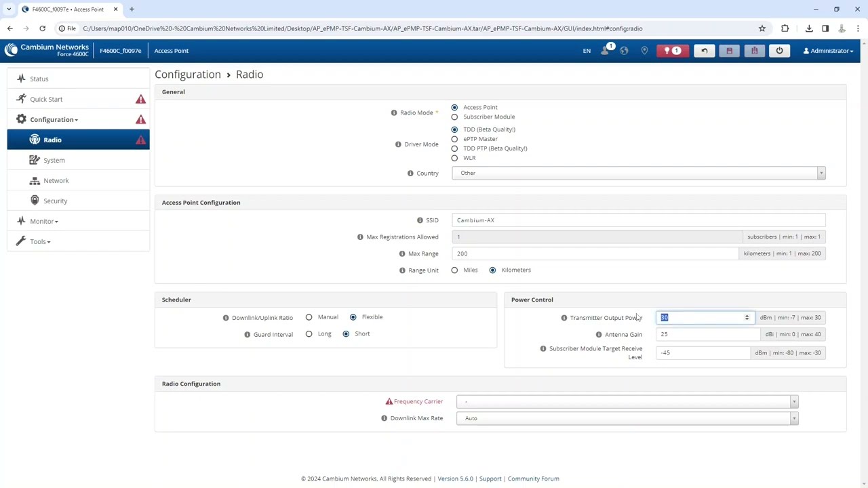Click info icon next to Radio Mode
This screenshot has height=488, width=868.
394,113
